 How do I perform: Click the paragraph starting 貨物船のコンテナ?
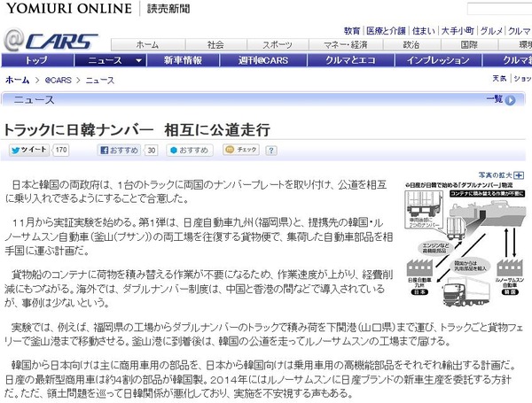tap(199, 288)
